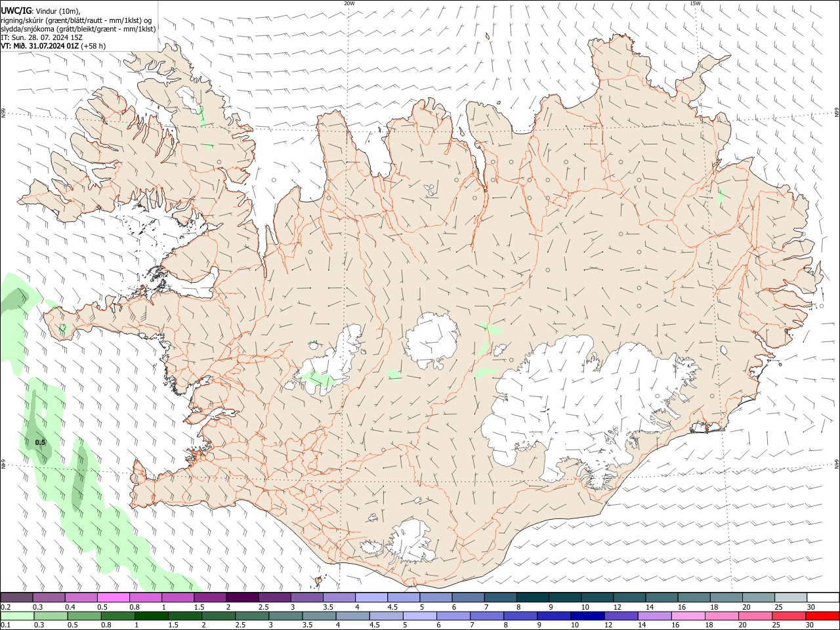Click the '20W' longitude label
This screenshot has width=840, height=630.
tap(349, 3)
